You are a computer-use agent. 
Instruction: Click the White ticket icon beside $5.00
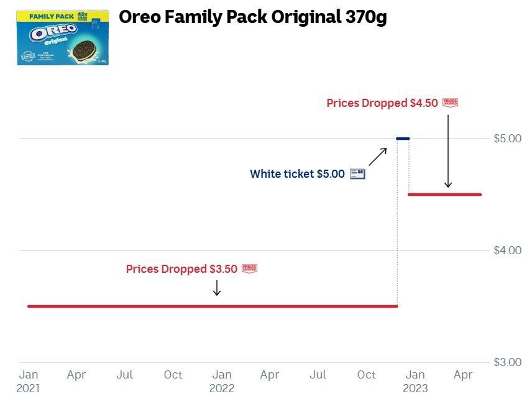(x=357, y=174)
